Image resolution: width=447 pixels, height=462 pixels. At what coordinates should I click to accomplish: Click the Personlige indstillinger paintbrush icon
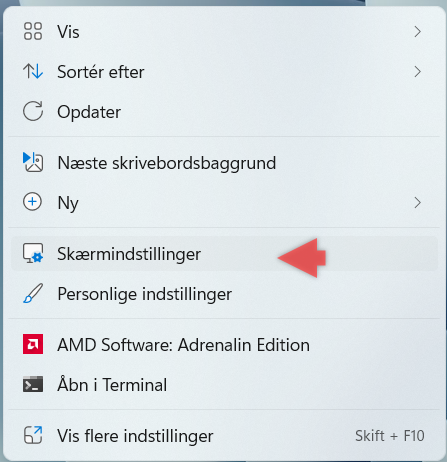(x=33, y=293)
